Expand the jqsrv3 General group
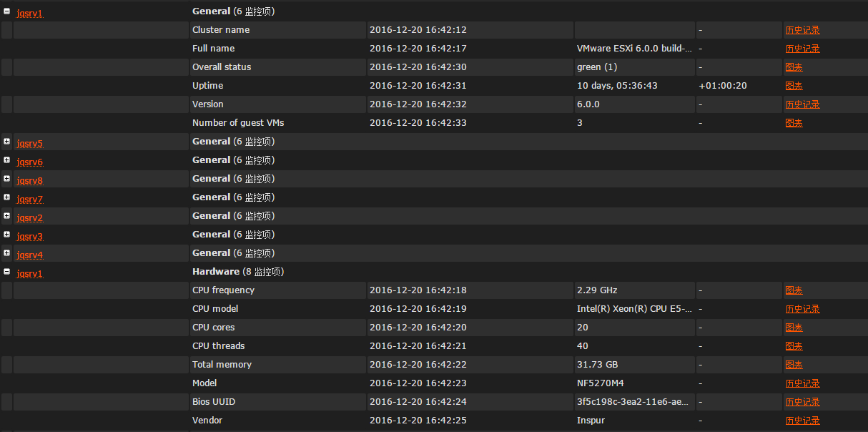This screenshot has height=432, width=868. tap(6, 235)
